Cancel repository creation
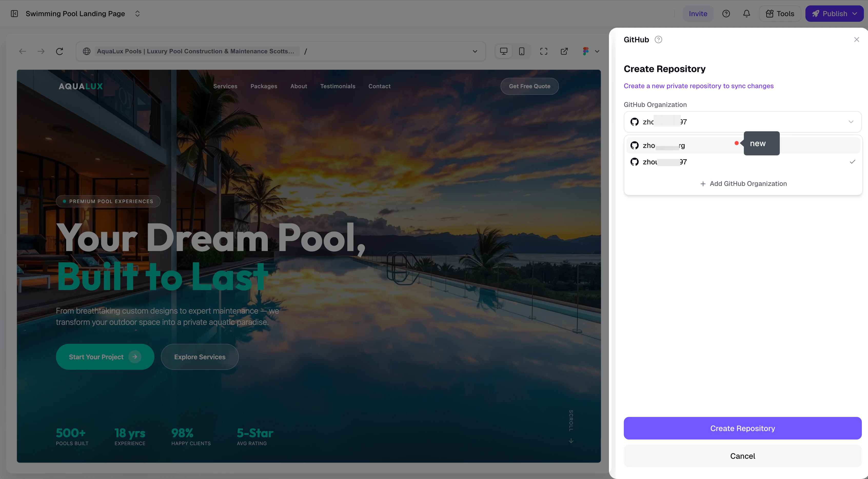 pyautogui.click(x=742, y=456)
